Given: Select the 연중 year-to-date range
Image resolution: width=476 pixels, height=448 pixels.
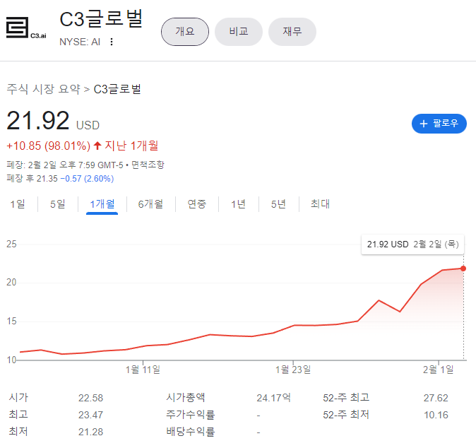Looking at the screenshot, I should (x=197, y=204).
